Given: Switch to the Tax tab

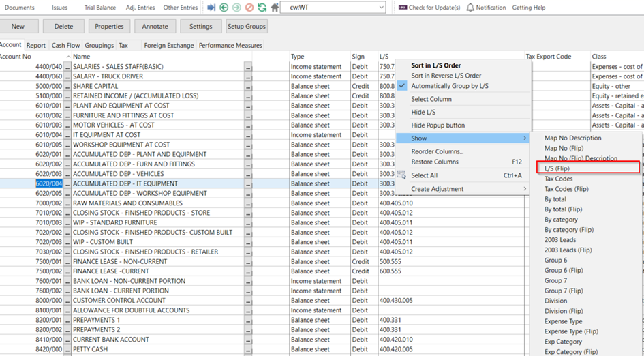Looking at the screenshot, I should coord(123,46).
